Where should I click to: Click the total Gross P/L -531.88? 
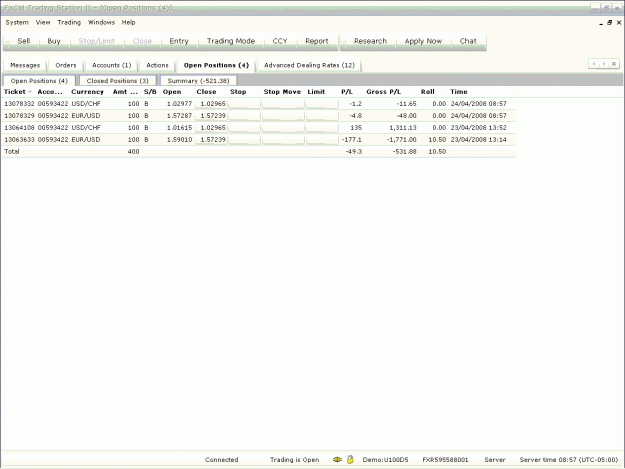[404, 152]
